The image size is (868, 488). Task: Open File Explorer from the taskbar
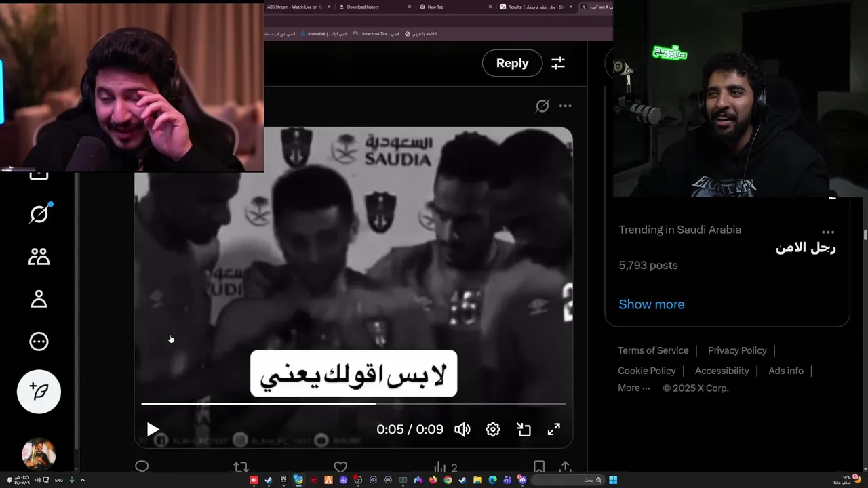click(x=477, y=480)
